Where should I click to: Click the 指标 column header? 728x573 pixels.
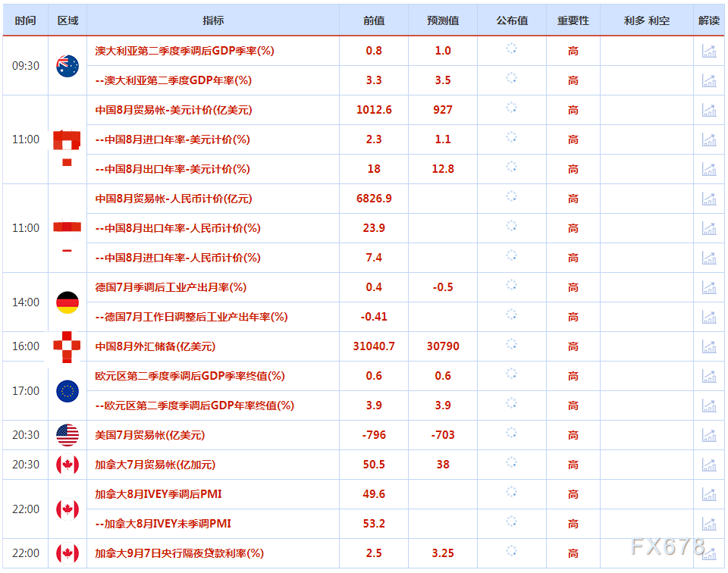[x=213, y=20]
